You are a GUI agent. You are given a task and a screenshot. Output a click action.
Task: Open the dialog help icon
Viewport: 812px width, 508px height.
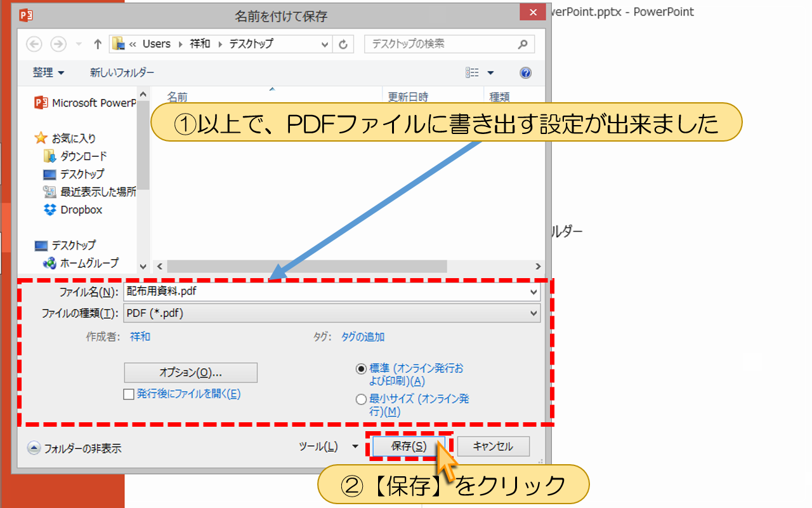pyautogui.click(x=525, y=73)
